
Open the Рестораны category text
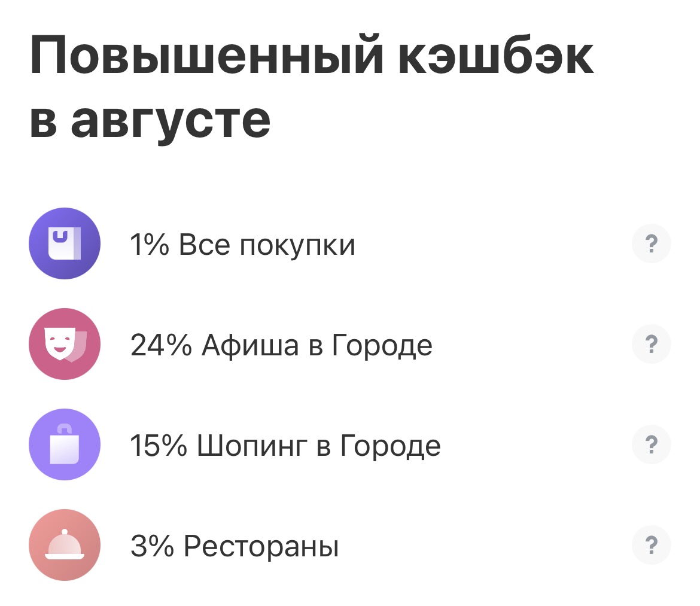261,546
